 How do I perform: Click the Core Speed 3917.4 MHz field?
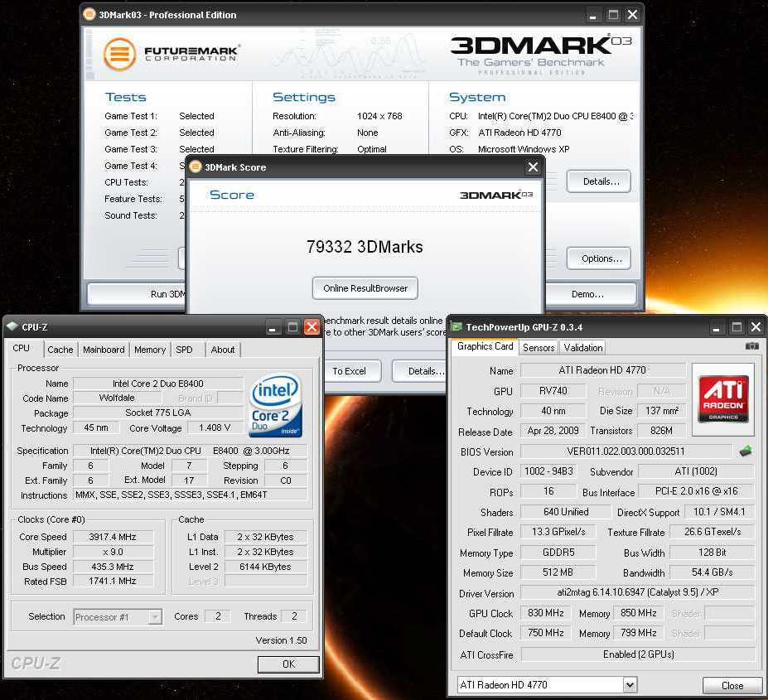114,537
